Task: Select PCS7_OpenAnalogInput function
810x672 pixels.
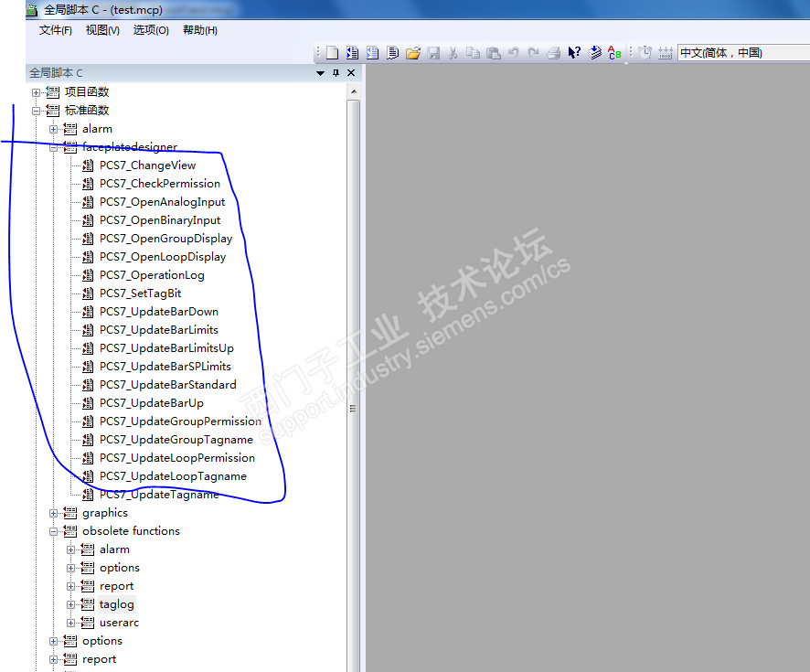Action: (x=162, y=202)
